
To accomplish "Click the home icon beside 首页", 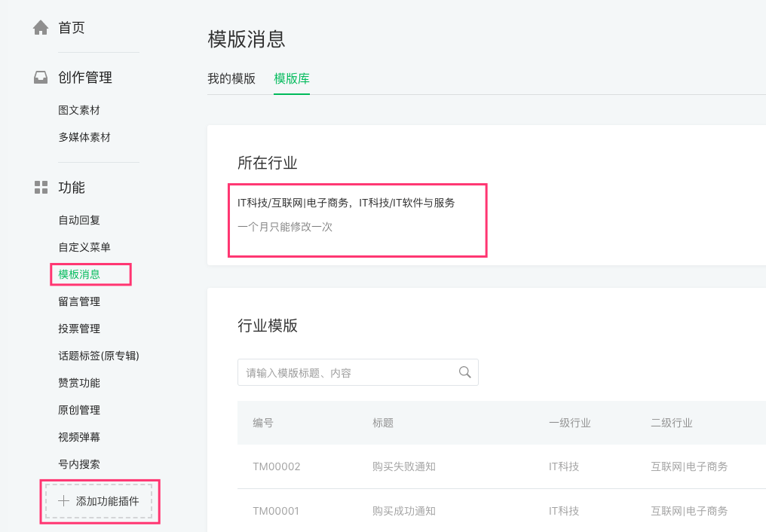I will 41,28.
